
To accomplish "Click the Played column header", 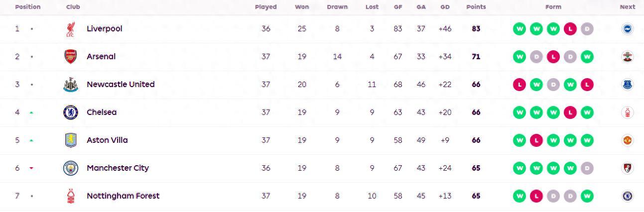I will (265, 7).
